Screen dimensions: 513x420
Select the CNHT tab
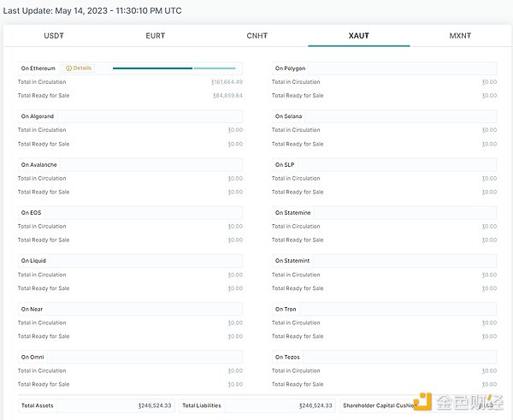pyautogui.click(x=257, y=36)
